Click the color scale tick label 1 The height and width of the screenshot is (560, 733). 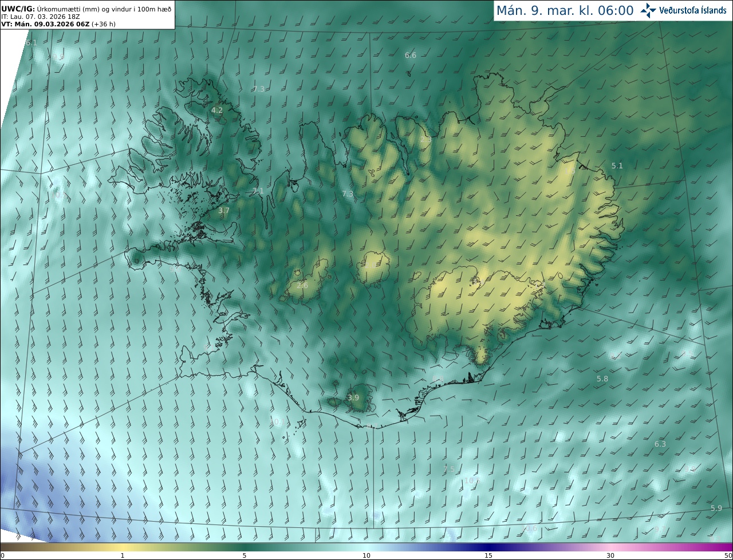123,555
